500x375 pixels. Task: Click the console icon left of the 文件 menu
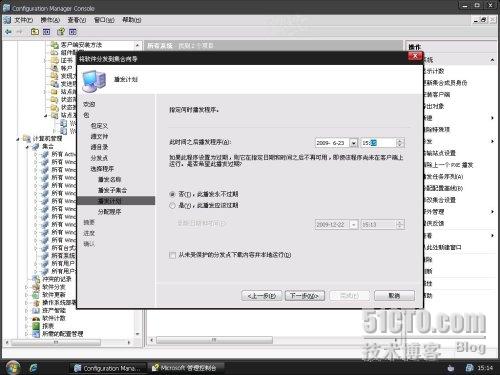click(7, 20)
